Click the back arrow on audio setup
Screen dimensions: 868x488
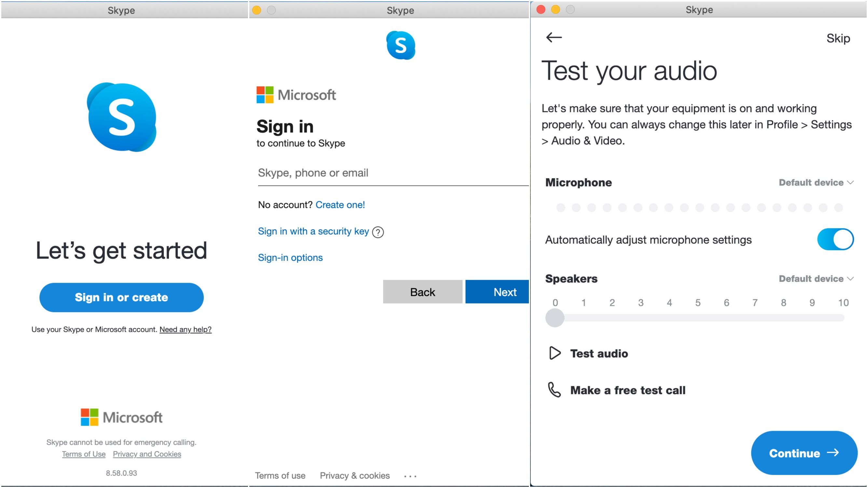(554, 37)
